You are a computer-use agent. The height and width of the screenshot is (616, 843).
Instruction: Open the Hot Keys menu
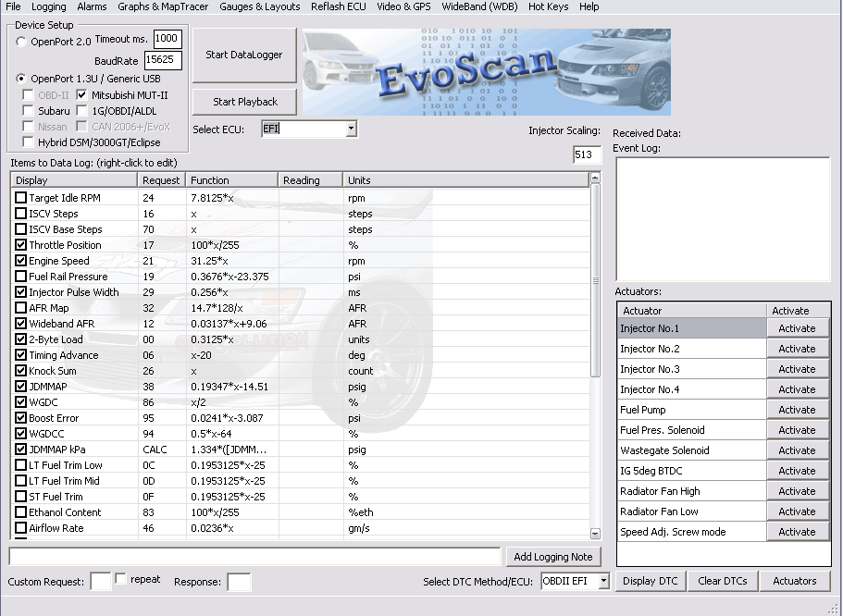548,6
